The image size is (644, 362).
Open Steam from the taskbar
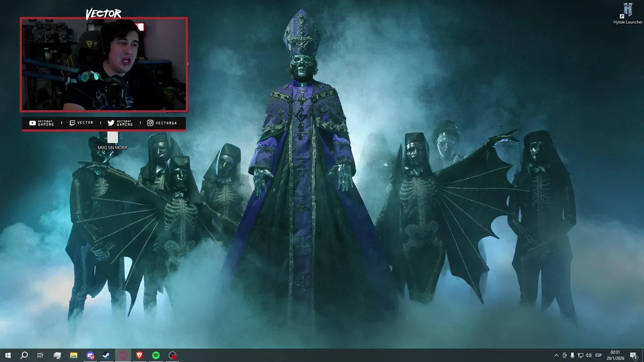(x=107, y=355)
